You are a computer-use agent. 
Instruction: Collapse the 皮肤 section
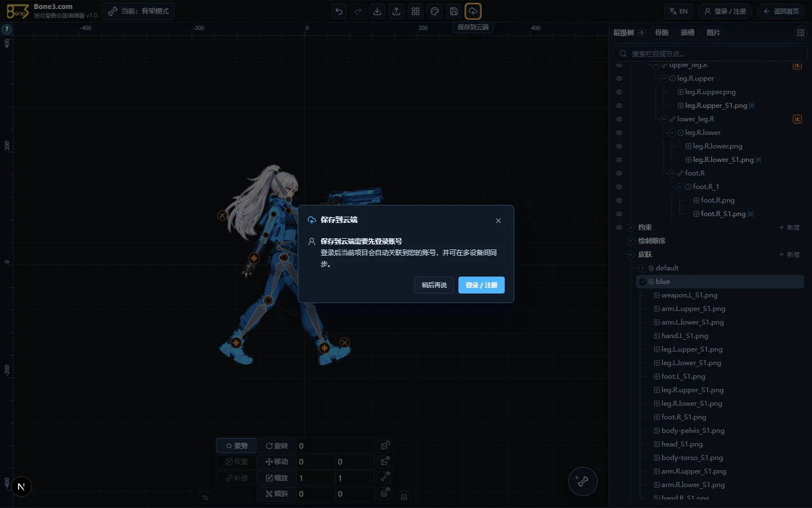tap(631, 255)
